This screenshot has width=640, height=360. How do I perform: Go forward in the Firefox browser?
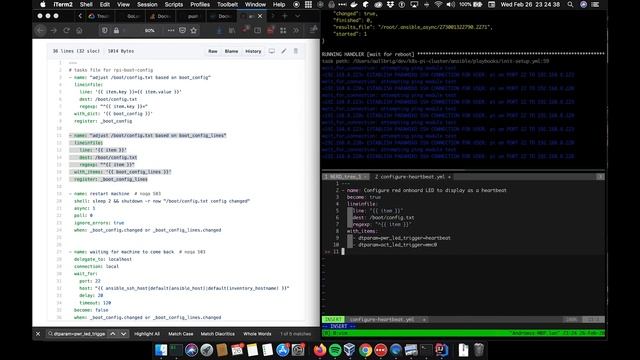coord(53,31)
